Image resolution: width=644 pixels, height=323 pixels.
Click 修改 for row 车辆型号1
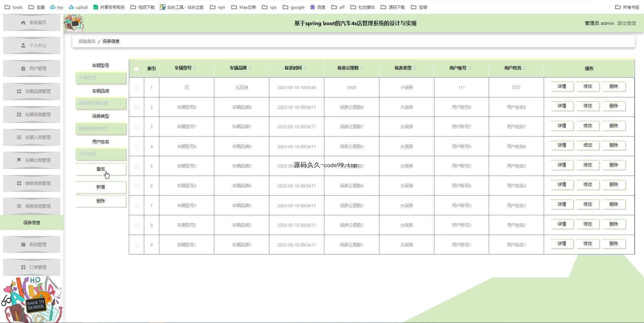[x=588, y=244]
